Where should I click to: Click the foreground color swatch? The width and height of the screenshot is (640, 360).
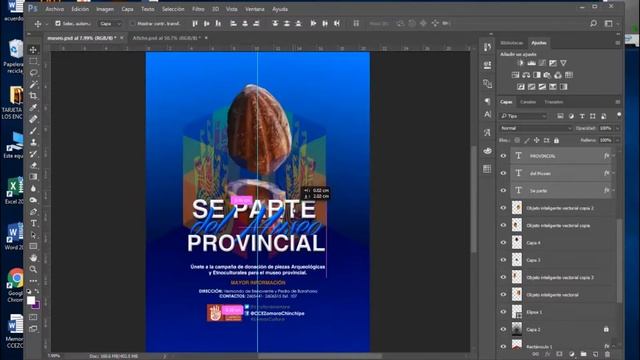pos(31,300)
